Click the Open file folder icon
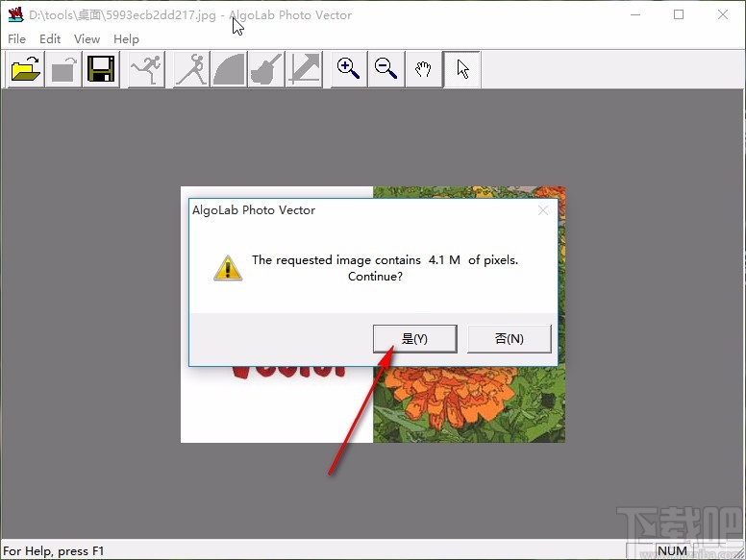This screenshot has width=746, height=560. pyautogui.click(x=26, y=69)
